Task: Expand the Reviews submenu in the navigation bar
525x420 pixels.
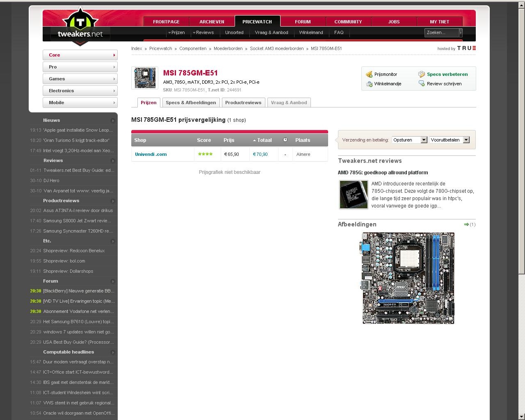Action: pos(203,32)
